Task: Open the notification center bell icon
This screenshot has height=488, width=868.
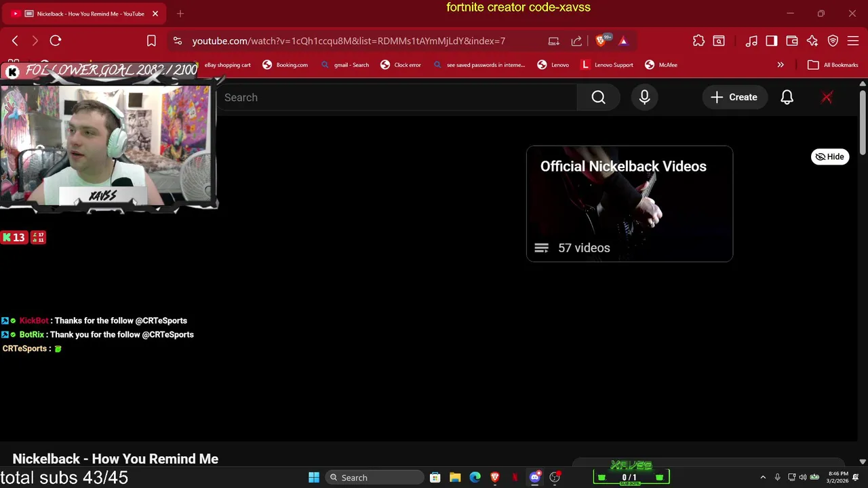Action: [x=856, y=478]
